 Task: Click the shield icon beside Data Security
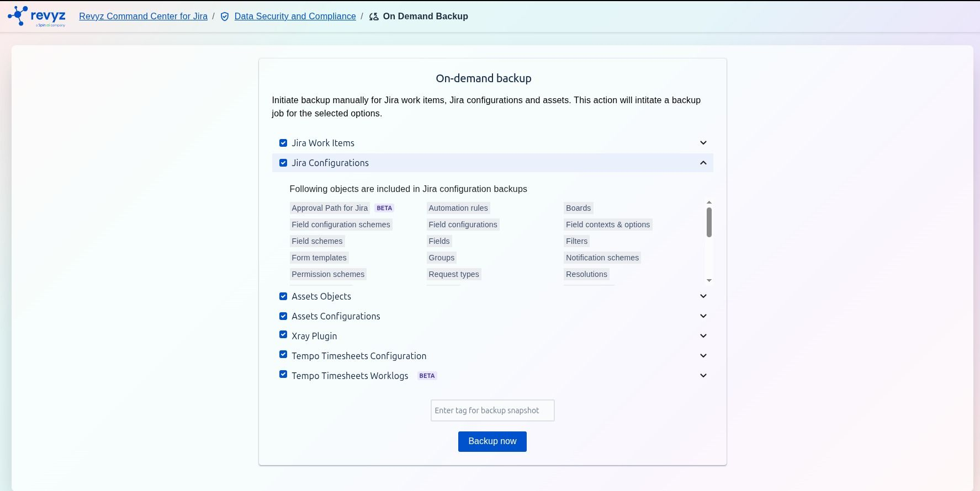(225, 17)
